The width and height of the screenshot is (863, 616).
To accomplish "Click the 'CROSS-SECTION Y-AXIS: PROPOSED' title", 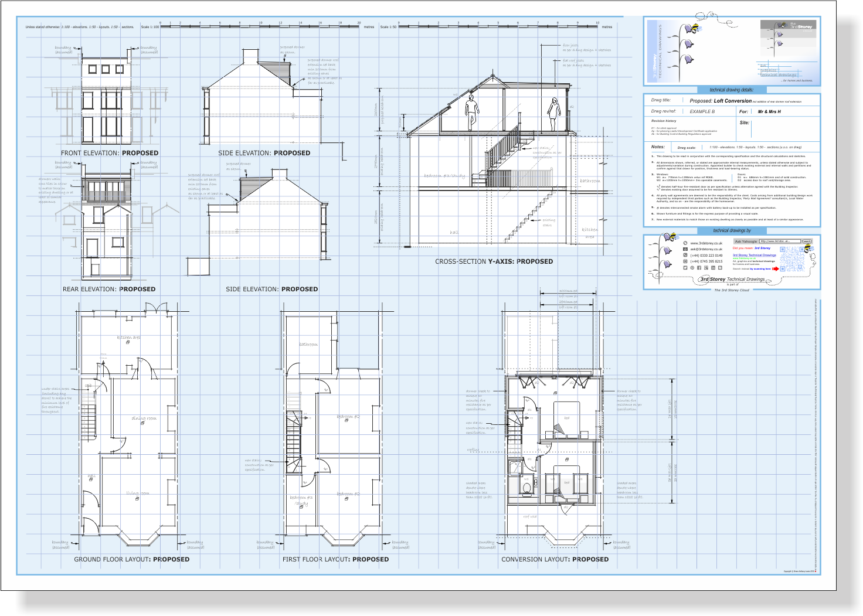I will pyautogui.click(x=494, y=261).
